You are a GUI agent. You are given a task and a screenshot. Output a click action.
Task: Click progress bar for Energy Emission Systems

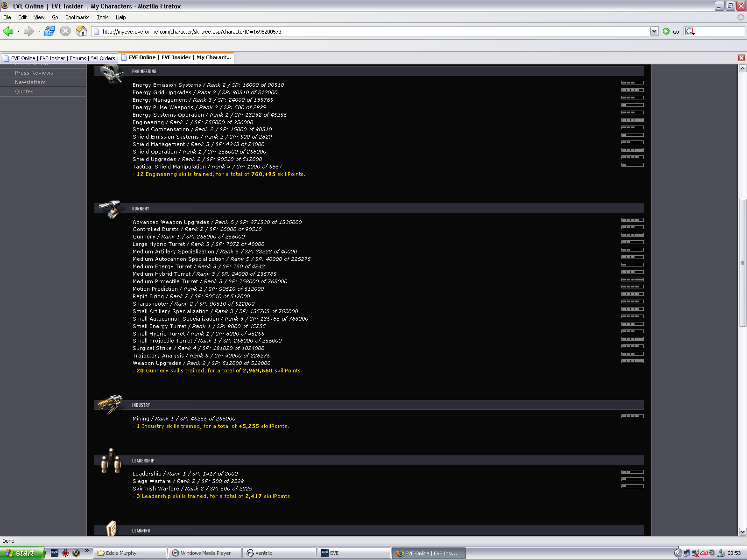coord(633,83)
